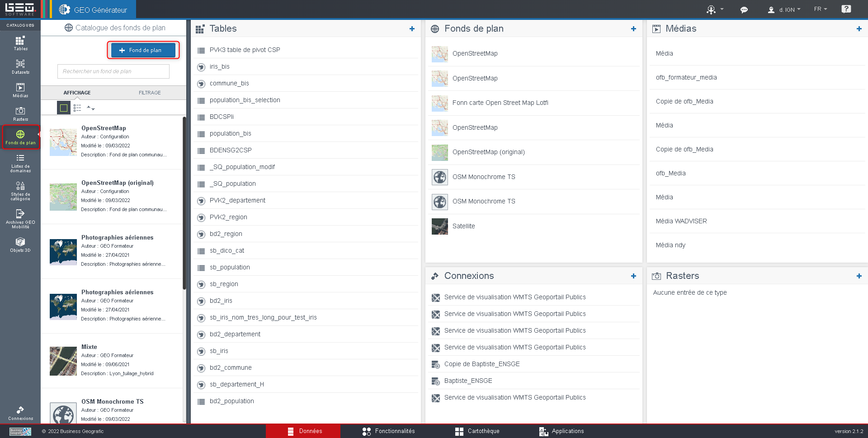Open the FR language dropdown
The height and width of the screenshot is (438, 868).
tap(820, 9)
